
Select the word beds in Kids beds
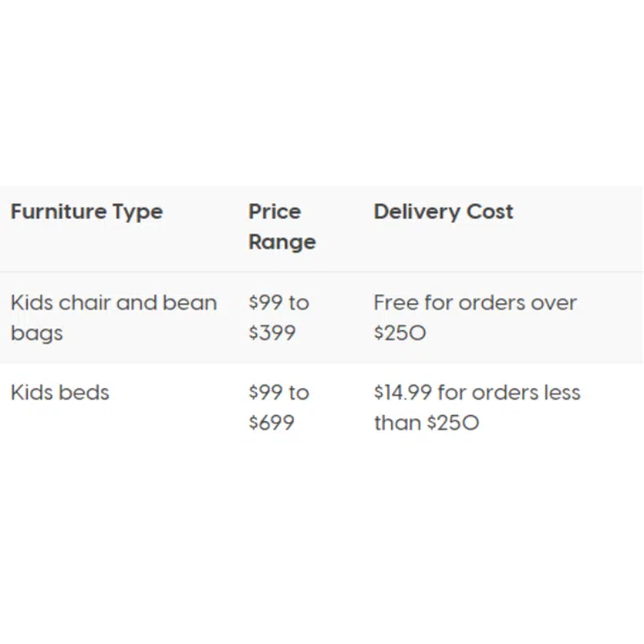pos(86,393)
